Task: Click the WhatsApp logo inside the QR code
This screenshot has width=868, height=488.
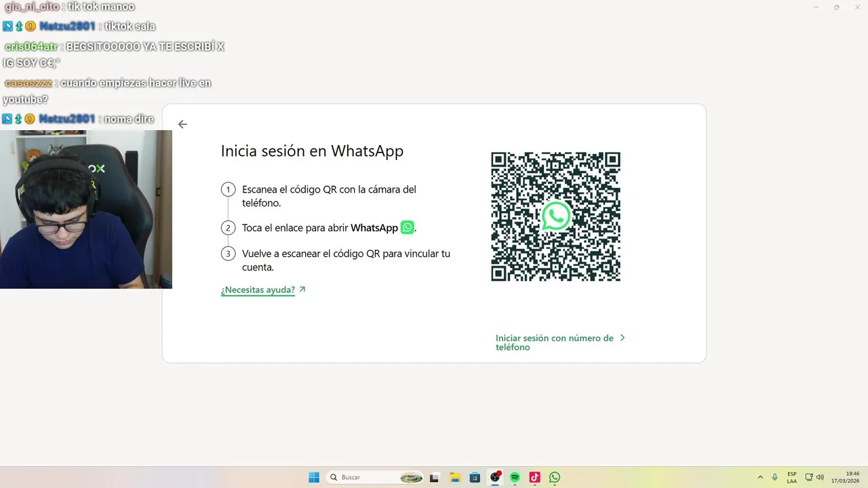Action: (556, 216)
